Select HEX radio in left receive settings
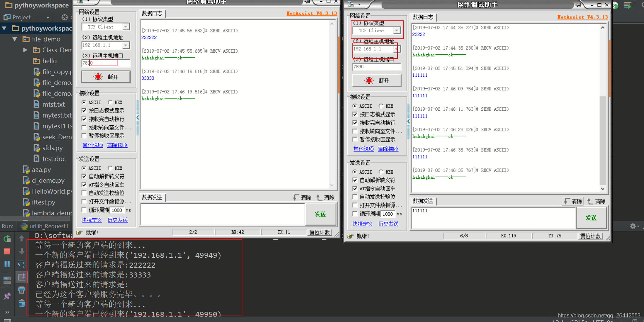 pyautogui.click(x=110, y=102)
